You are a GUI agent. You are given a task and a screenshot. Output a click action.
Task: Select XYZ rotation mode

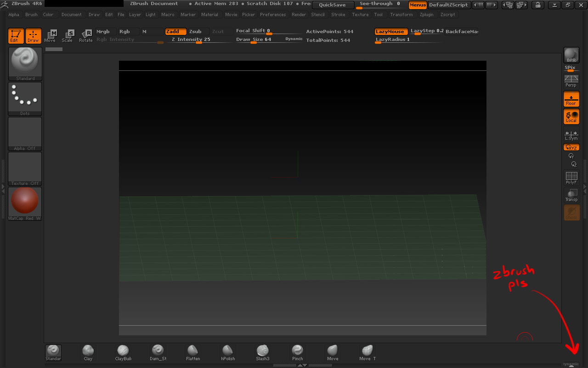571,147
